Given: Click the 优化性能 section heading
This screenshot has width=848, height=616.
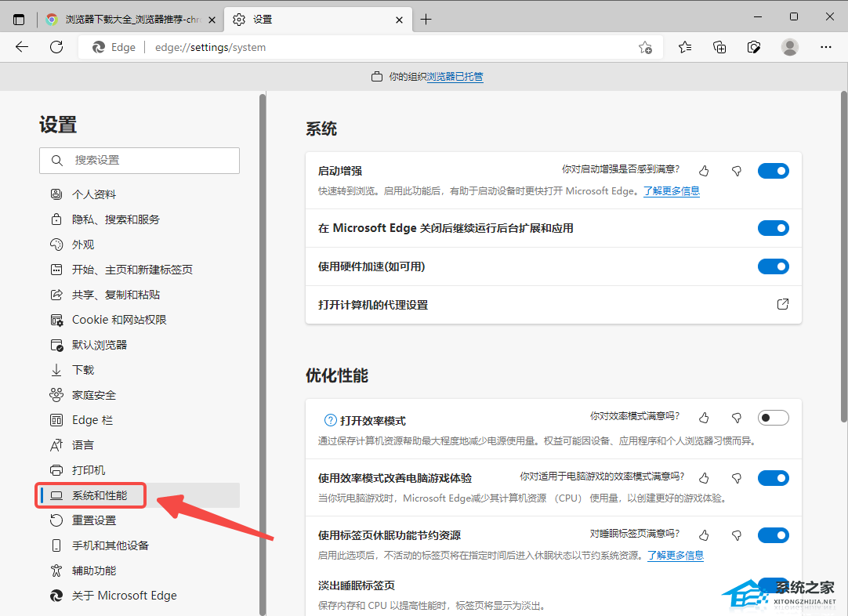Looking at the screenshot, I should point(337,376).
